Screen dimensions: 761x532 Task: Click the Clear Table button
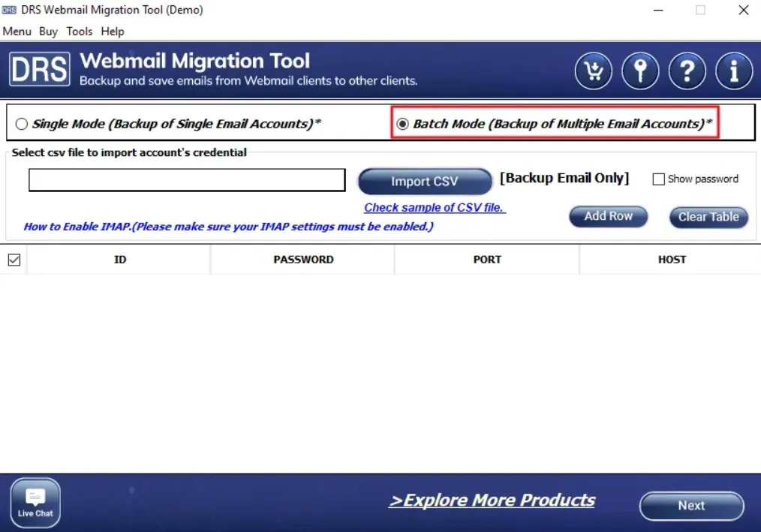pos(708,217)
